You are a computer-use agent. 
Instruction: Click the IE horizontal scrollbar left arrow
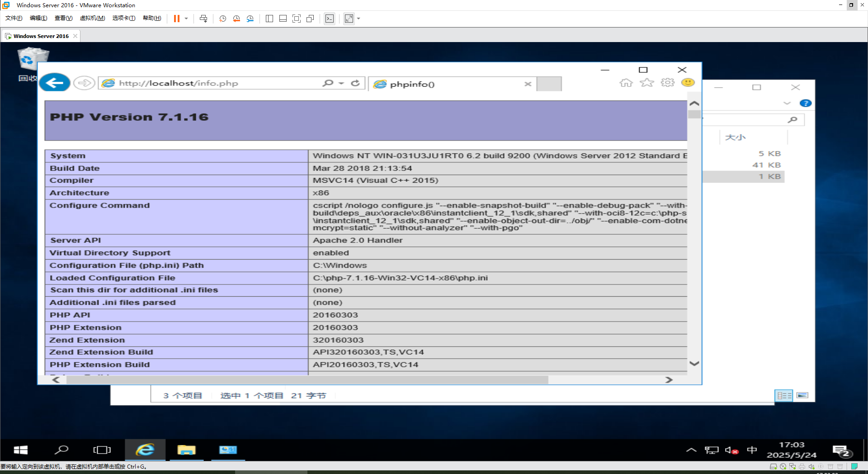tap(56, 380)
